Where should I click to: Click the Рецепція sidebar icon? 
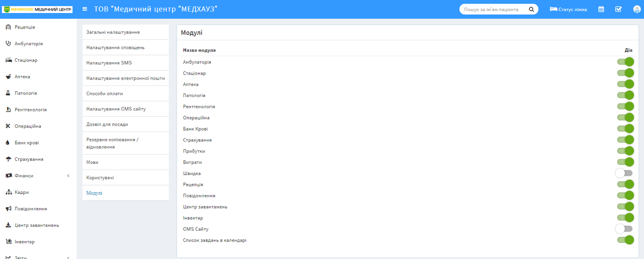click(8, 27)
